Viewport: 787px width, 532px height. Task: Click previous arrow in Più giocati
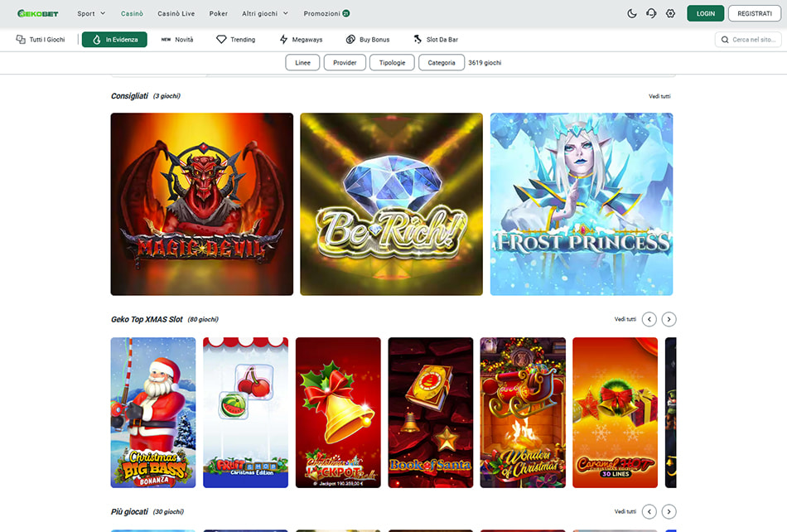[x=649, y=511]
